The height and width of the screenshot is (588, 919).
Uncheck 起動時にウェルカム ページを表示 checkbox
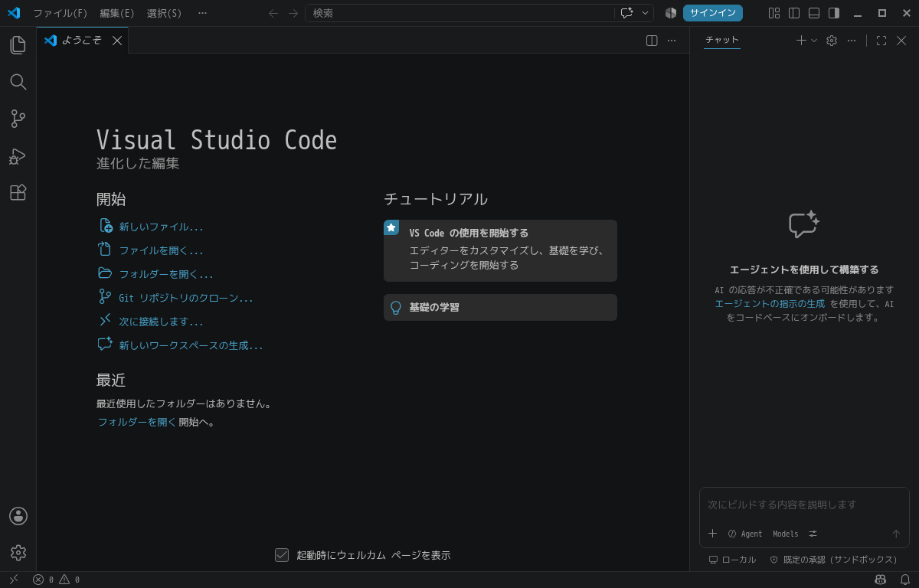(282, 555)
